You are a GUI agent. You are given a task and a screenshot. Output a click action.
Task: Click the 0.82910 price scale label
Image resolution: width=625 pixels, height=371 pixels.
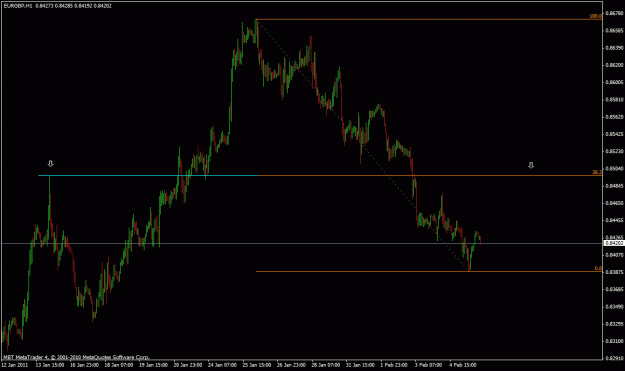point(614,358)
